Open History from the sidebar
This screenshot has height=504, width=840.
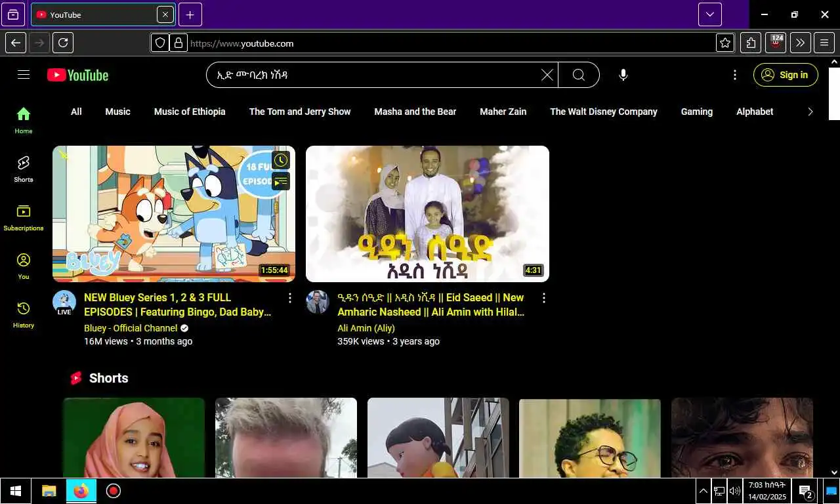(x=24, y=314)
